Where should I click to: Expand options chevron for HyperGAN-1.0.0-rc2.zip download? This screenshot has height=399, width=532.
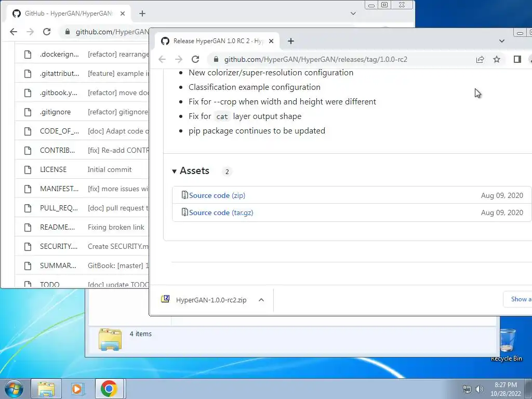click(261, 300)
